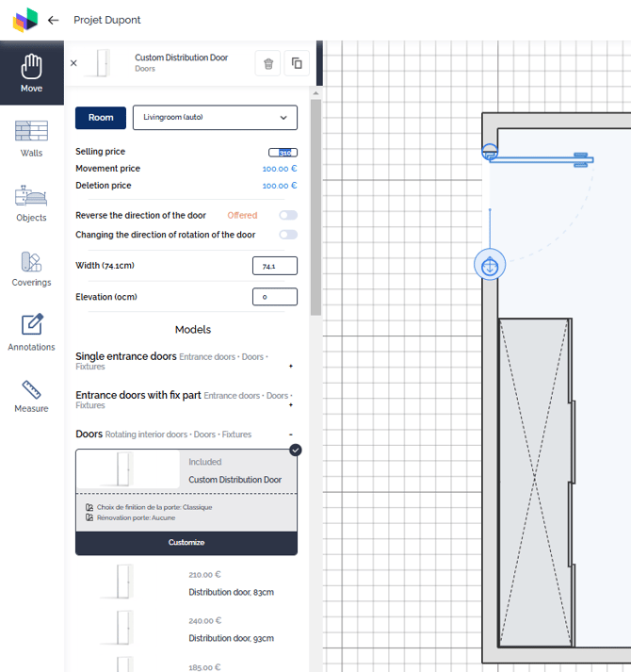Duplicate the door with copy icon
This screenshot has height=672, width=631.
point(297,63)
